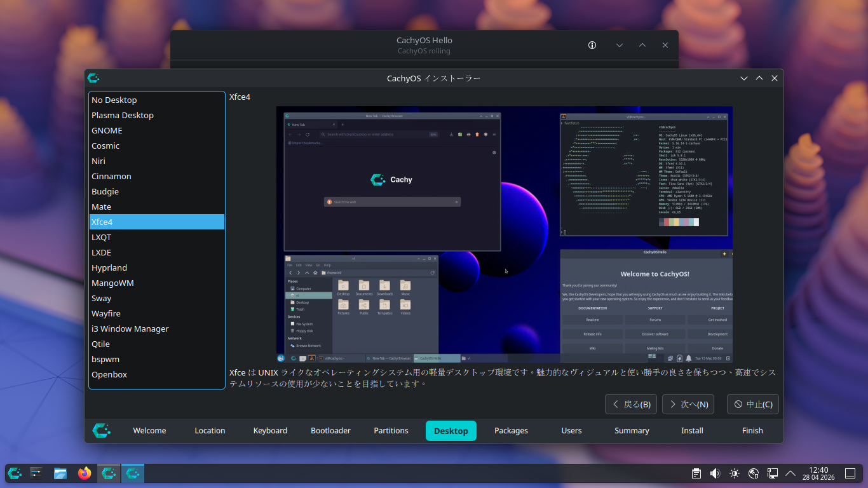The width and height of the screenshot is (868, 488).
Task: Click the About info icon in CachyOS Hello
Action: (x=592, y=45)
